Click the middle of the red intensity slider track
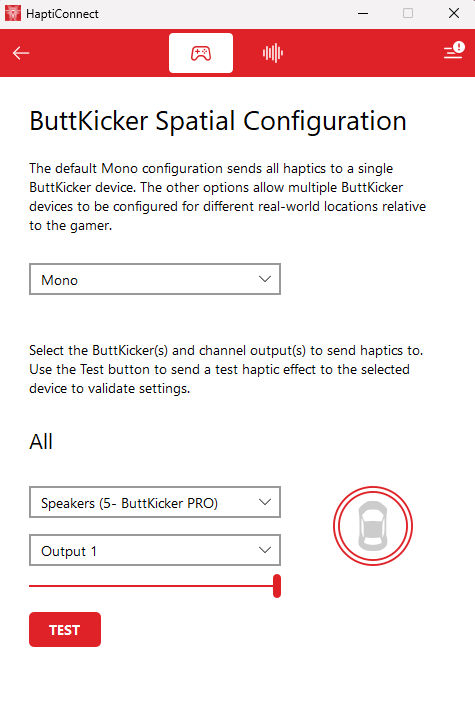The height and width of the screenshot is (724, 475). pos(151,586)
